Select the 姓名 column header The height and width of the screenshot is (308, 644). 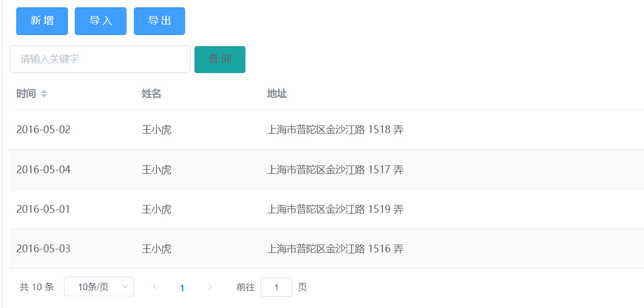[151, 94]
